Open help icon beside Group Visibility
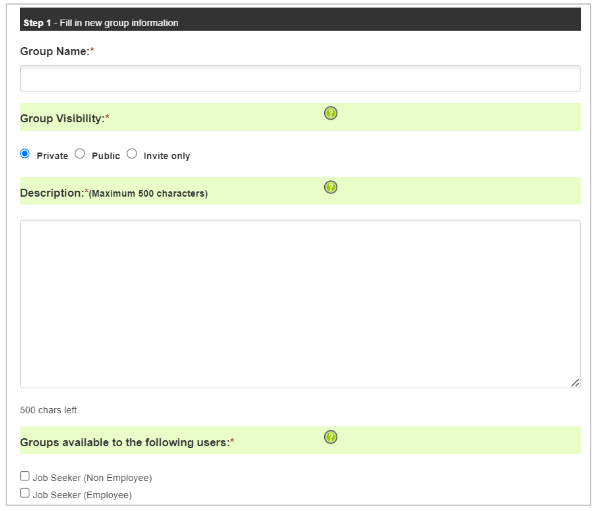Screen dimensions: 595x511 pyautogui.click(x=331, y=113)
